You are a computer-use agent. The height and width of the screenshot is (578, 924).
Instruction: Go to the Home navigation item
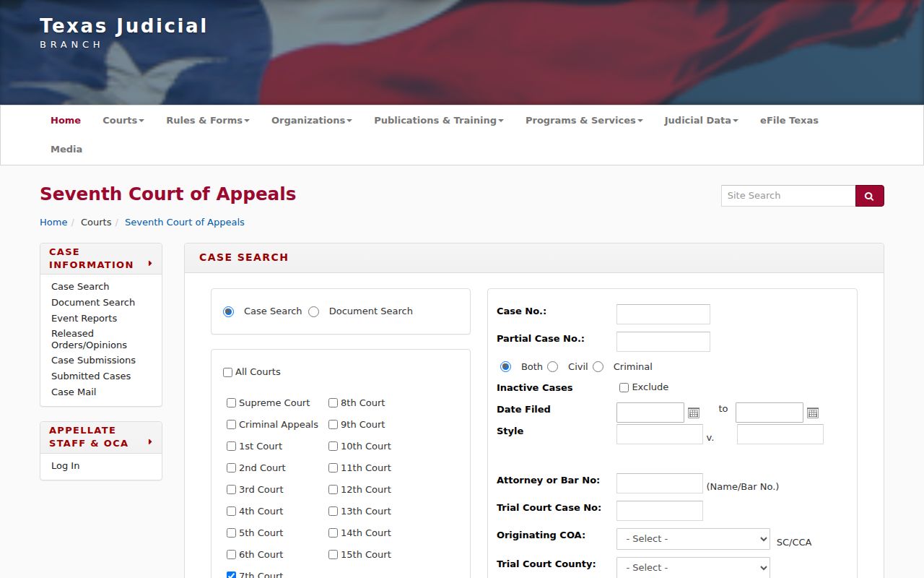coord(66,121)
